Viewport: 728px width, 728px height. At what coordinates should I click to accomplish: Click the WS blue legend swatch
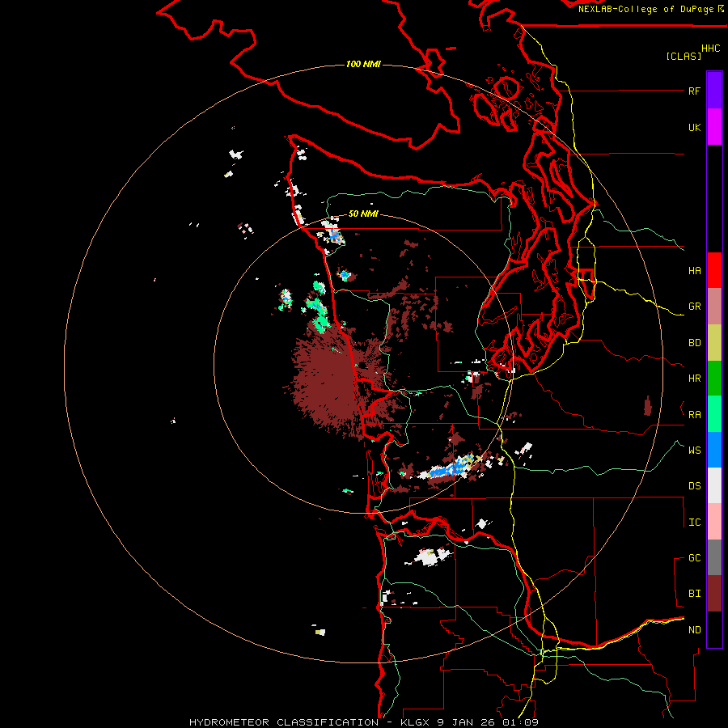click(x=714, y=450)
